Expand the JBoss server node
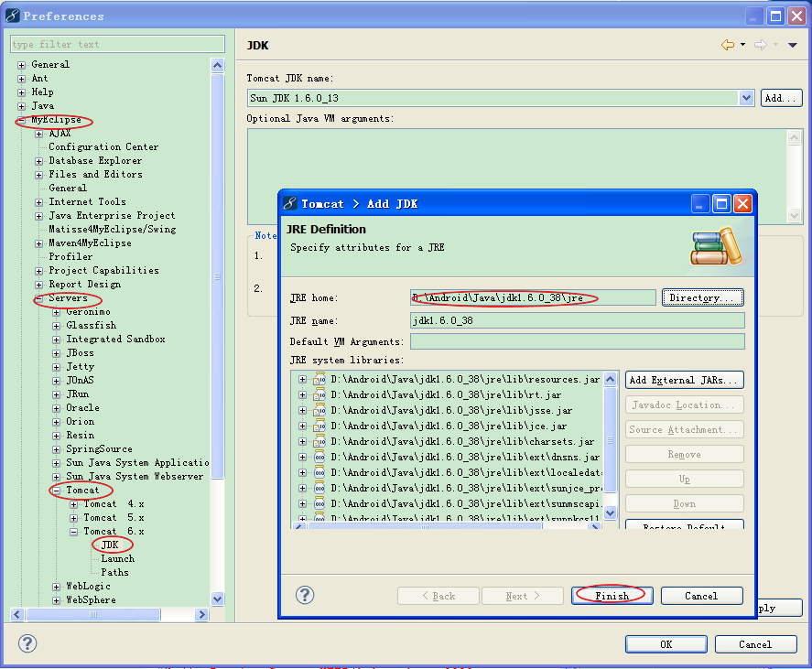 pyautogui.click(x=56, y=353)
